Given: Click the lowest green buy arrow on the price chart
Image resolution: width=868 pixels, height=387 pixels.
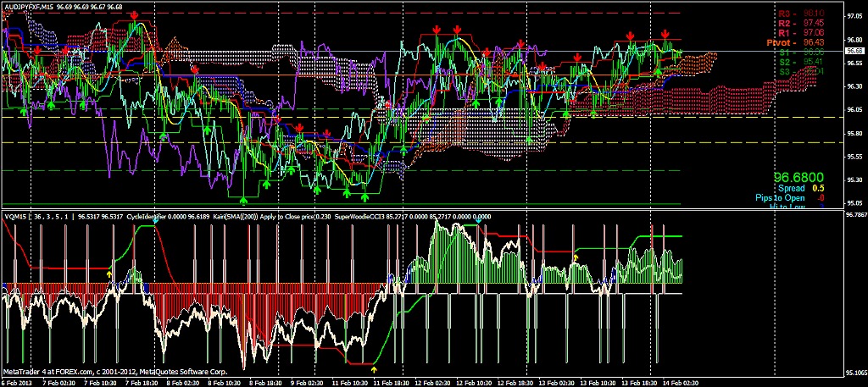Looking at the screenshot, I should tap(244, 201).
